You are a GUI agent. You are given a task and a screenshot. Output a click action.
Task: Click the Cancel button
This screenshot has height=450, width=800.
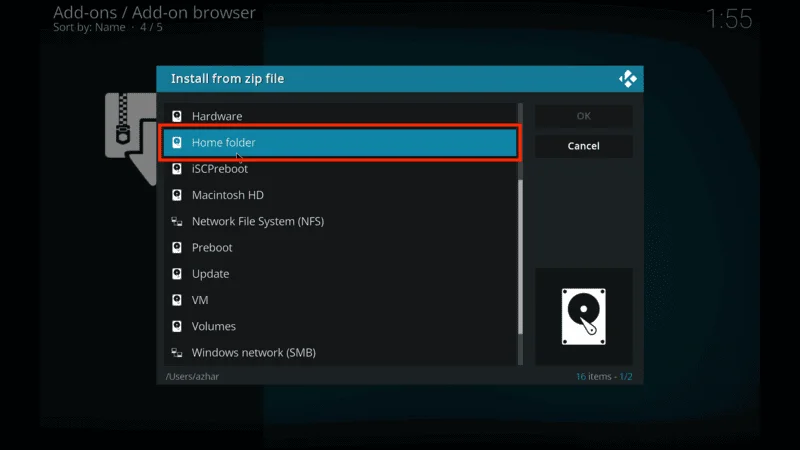point(584,146)
